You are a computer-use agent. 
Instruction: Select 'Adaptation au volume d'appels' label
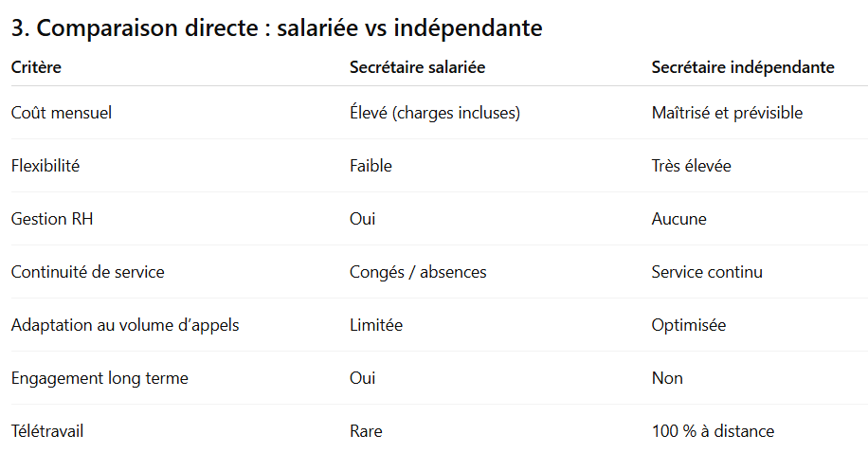click(x=125, y=325)
